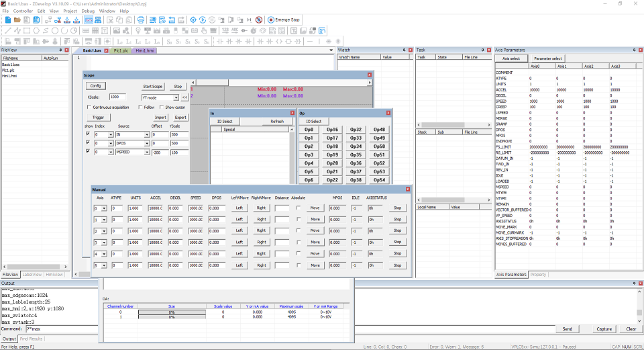Open Axis dropdown showing 2 in Manual

[104, 231]
